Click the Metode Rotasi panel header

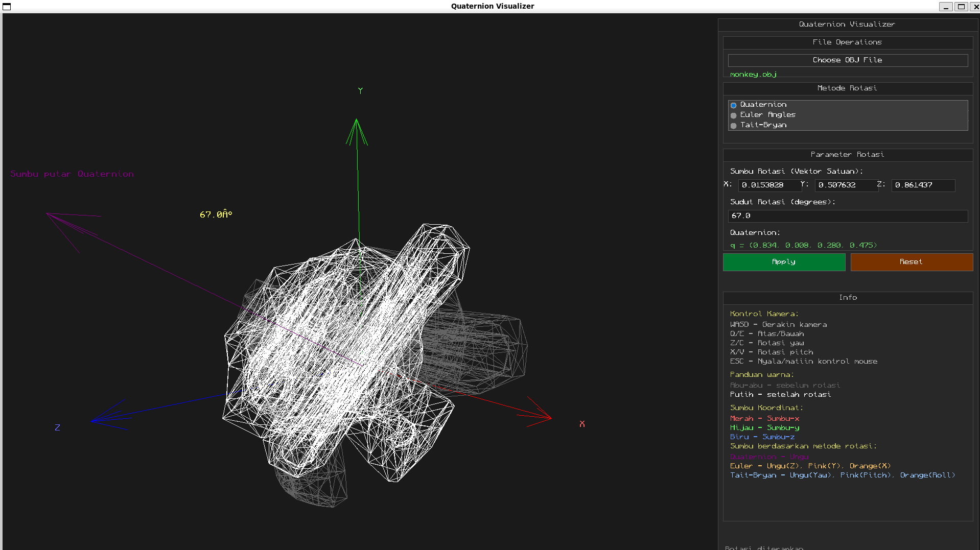pos(847,88)
